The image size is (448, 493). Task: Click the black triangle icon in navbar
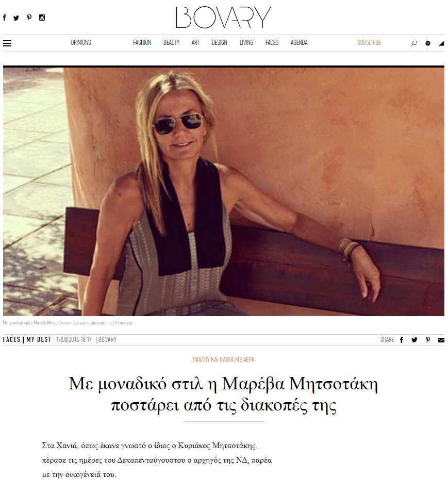pyautogui.click(x=441, y=43)
